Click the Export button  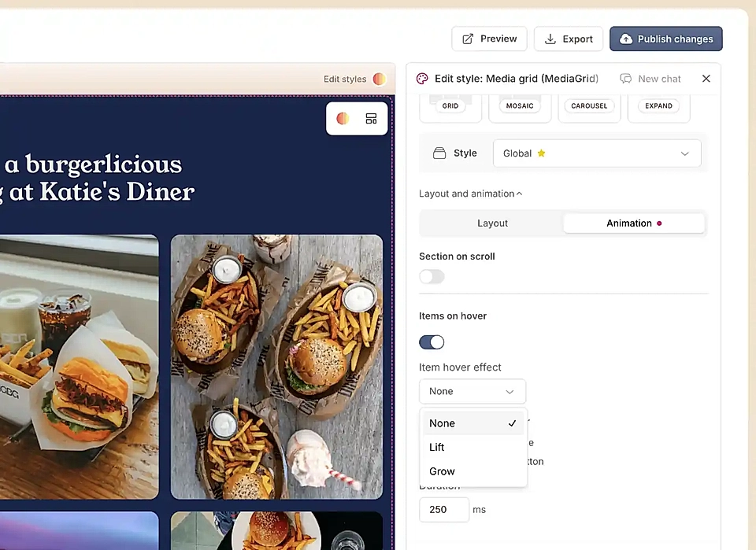(x=568, y=39)
